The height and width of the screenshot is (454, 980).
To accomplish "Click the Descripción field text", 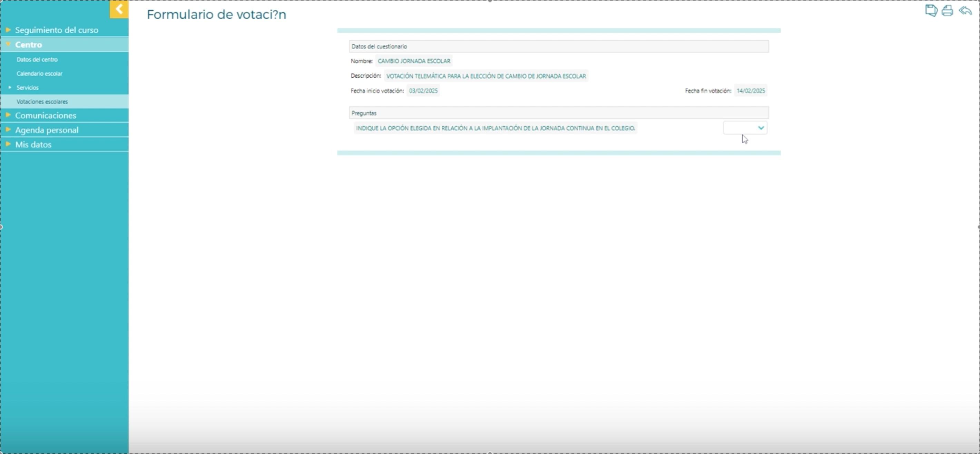I will (x=486, y=76).
